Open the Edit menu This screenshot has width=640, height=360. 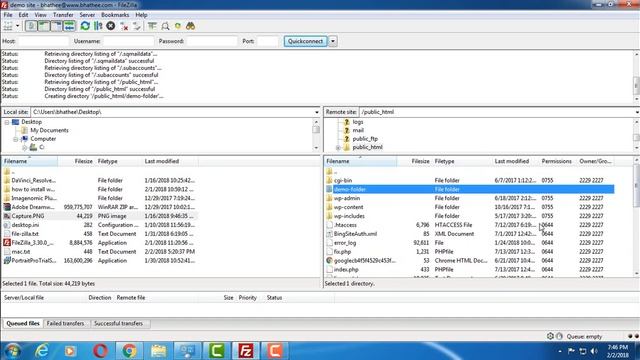point(23,15)
